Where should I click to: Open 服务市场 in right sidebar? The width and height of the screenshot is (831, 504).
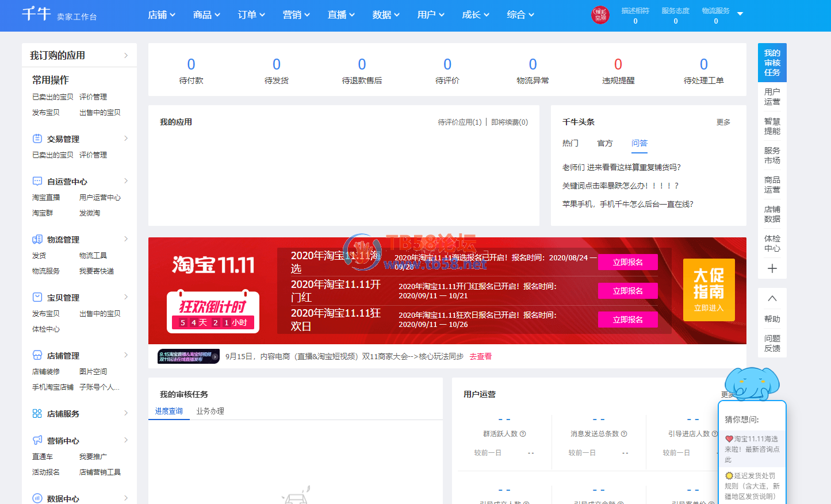pos(772,155)
